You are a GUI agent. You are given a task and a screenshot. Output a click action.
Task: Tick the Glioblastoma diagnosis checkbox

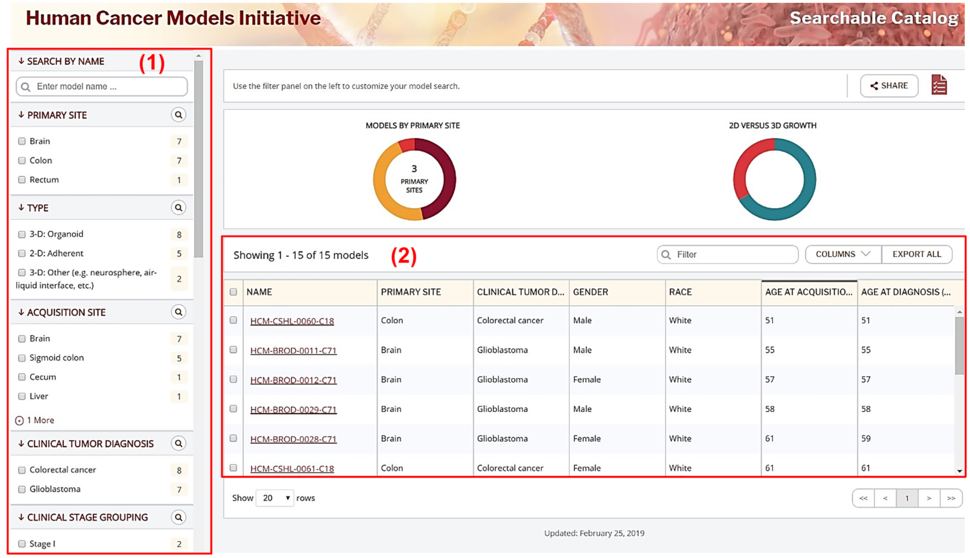[22, 489]
